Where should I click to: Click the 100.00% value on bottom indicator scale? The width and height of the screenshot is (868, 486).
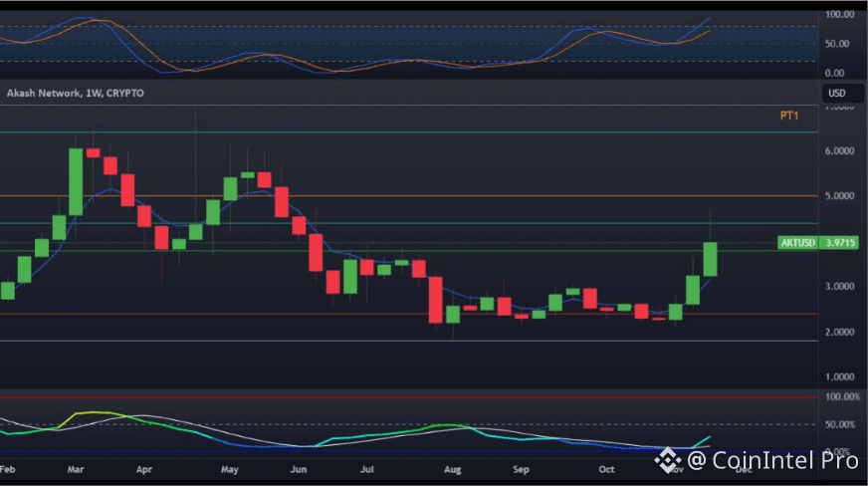(x=842, y=397)
